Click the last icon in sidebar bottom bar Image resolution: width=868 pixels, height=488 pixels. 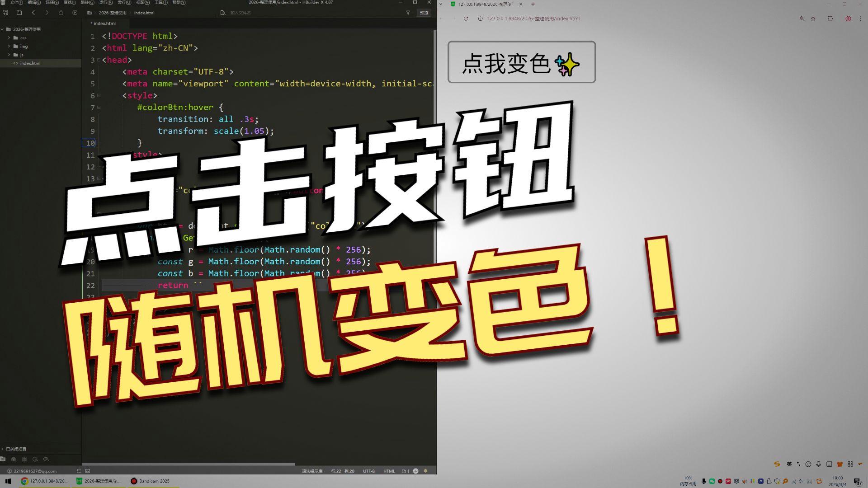46,459
